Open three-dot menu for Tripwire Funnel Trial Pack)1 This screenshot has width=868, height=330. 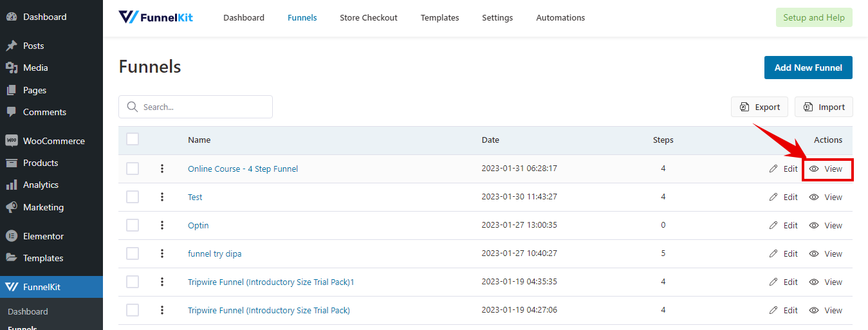(x=162, y=282)
